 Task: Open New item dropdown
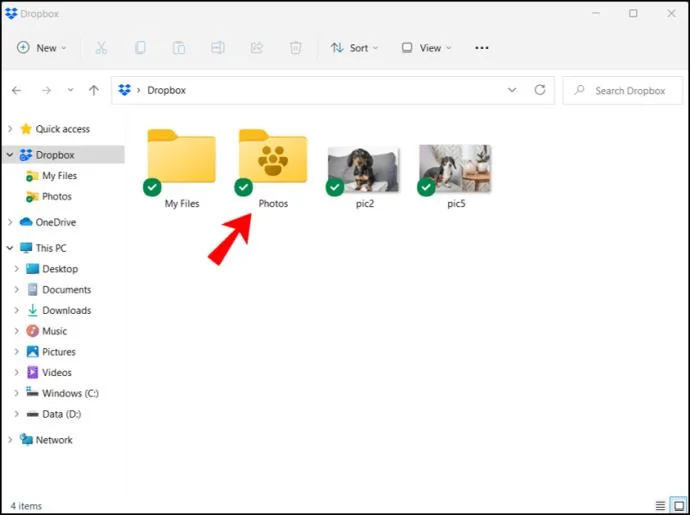(x=42, y=48)
